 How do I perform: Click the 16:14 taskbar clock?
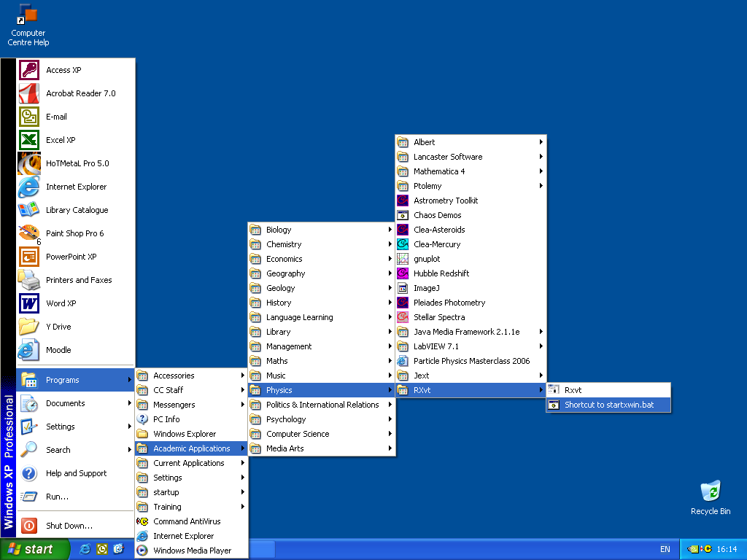click(727, 550)
